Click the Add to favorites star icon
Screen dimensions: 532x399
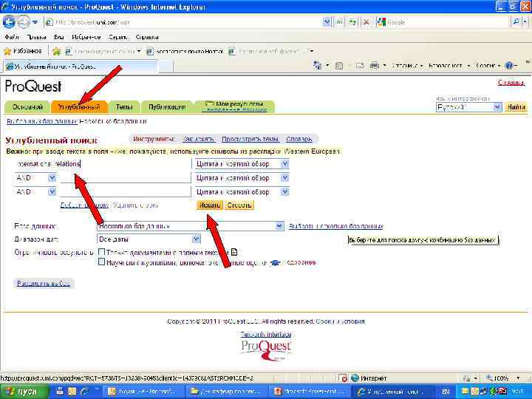[56, 52]
